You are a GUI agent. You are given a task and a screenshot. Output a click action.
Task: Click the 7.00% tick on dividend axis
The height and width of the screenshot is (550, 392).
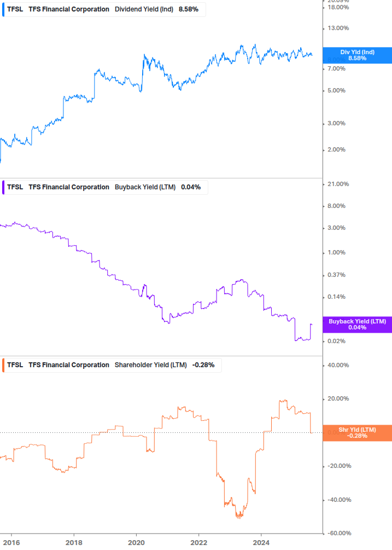pyautogui.click(x=336, y=69)
